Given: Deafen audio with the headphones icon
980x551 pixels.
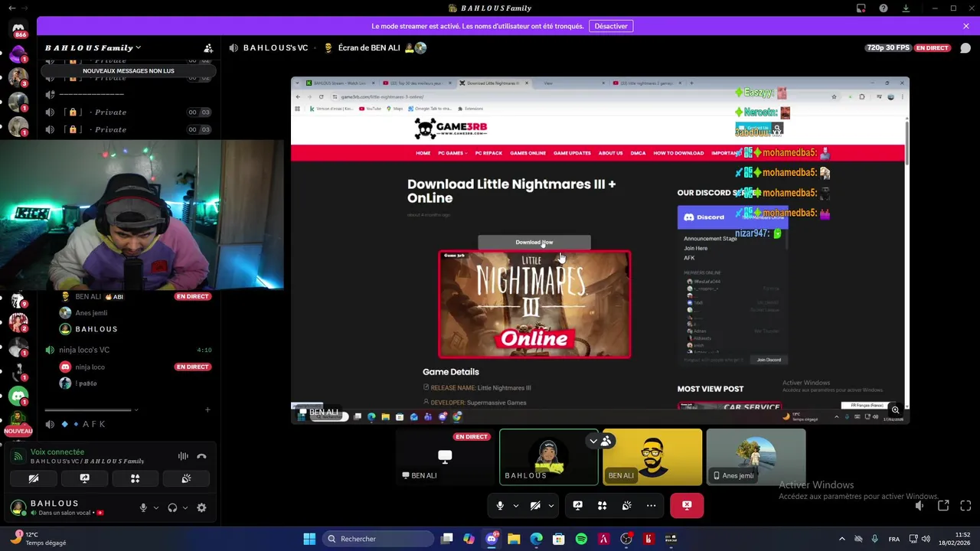Looking at the screenshot, I should pos(172,507).
